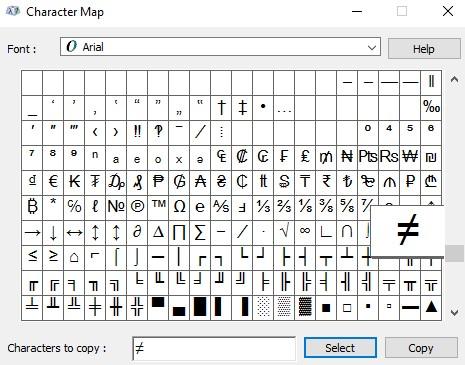Select the ruble ₽ currency sign

click(x=410, y=183)
